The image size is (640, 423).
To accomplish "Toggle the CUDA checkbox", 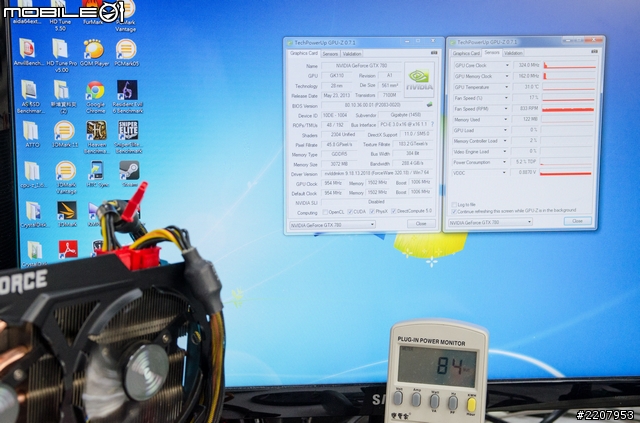I will 350,212.
